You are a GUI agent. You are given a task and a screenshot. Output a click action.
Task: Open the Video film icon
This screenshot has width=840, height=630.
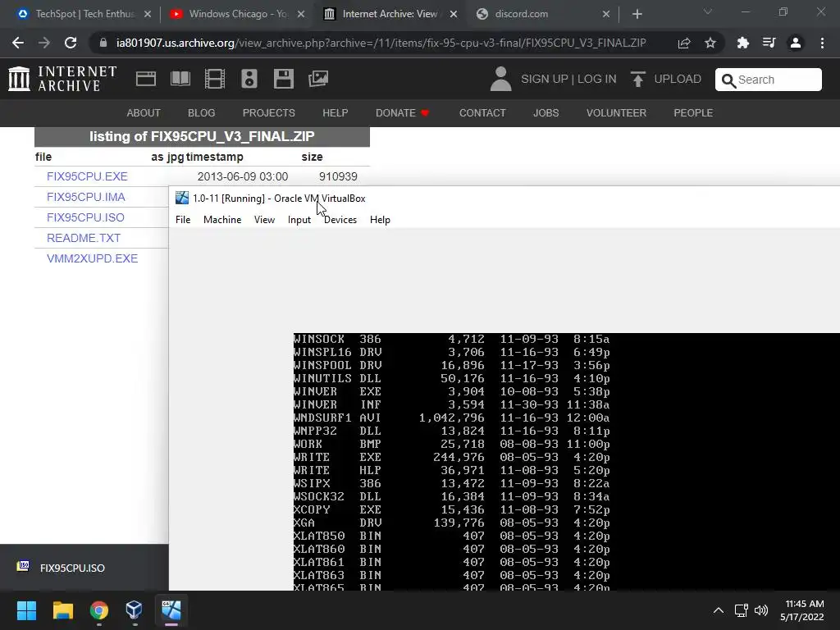coord(215,79)
